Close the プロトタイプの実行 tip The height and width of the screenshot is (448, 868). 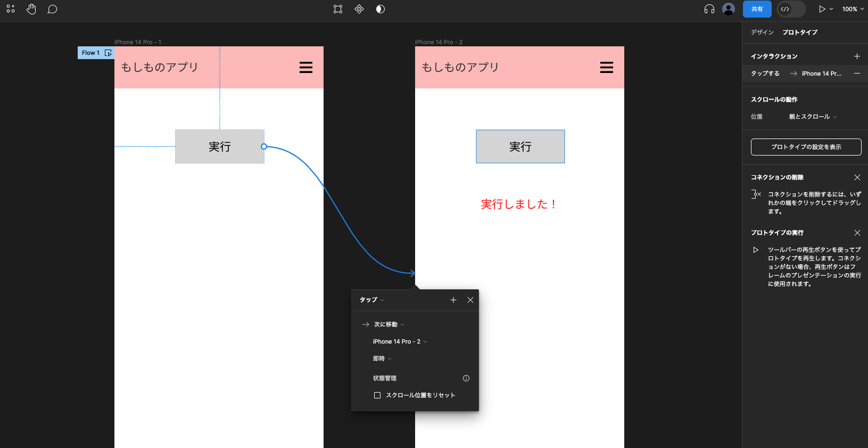[x=857, y=233]
